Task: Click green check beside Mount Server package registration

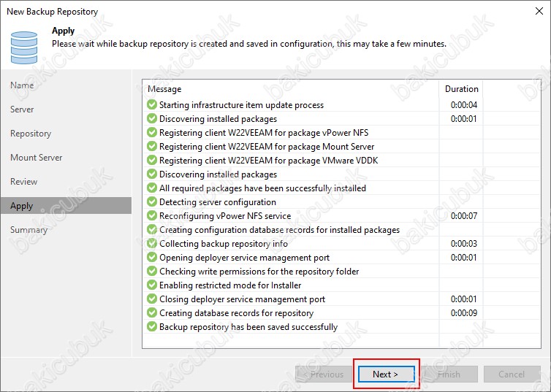Action: pyautogui.click(x=152, y=146)
